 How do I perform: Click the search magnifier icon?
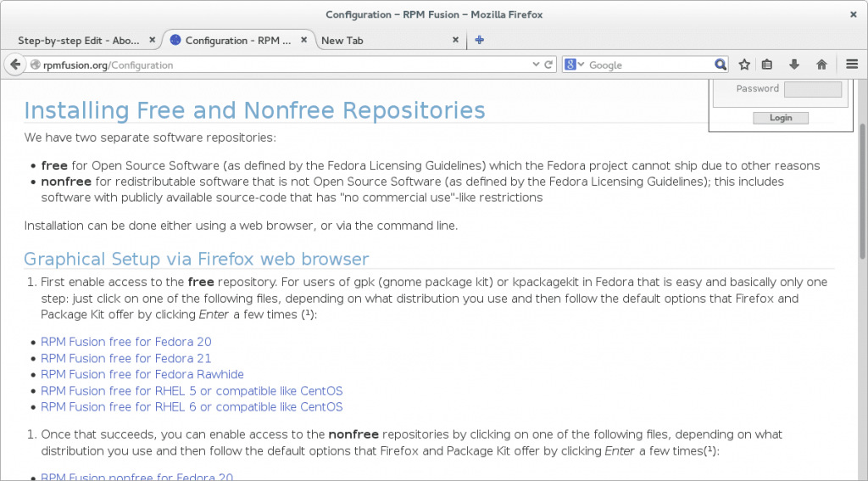721,64
